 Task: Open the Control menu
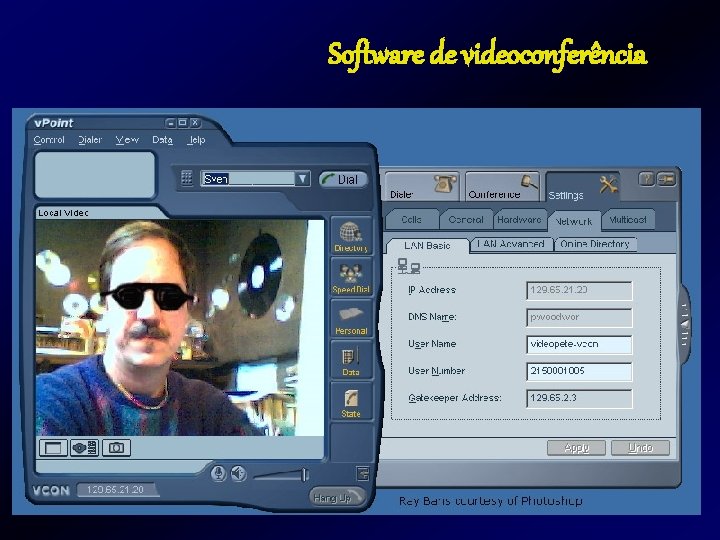[x=49, y=140]
